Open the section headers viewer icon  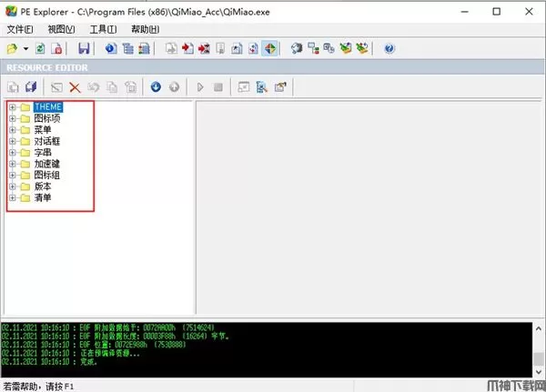click(144, 48)
